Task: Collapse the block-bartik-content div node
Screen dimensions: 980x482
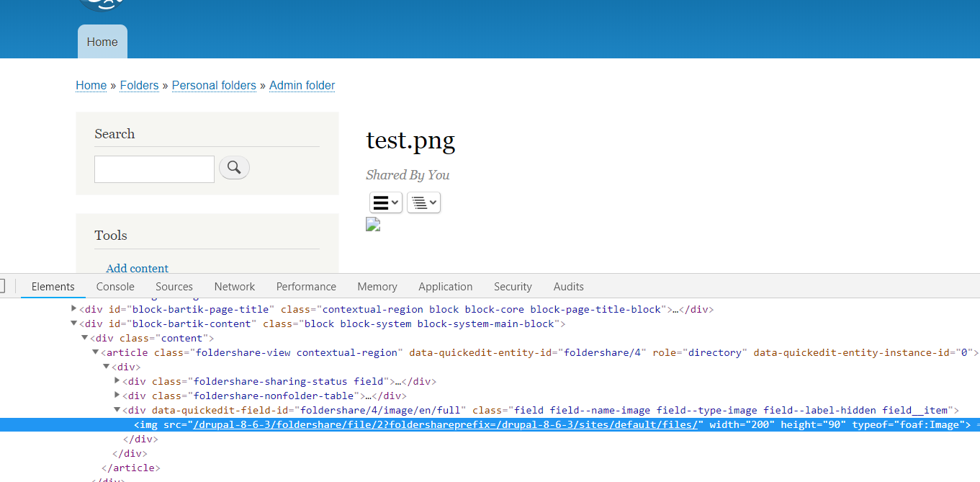Action: (x=73, y=323)
